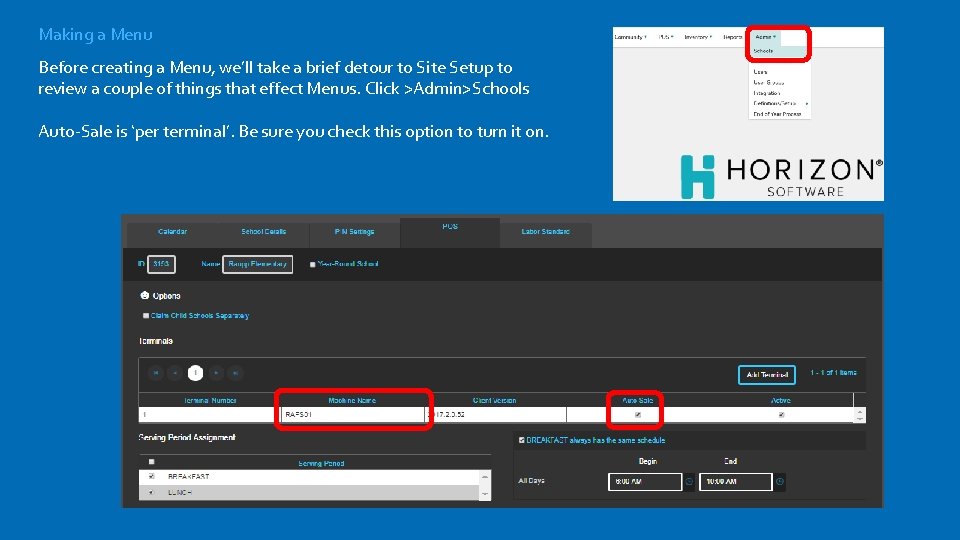Click the End time field 10:00 AM
Screen dimensions: 960x540
735,482
